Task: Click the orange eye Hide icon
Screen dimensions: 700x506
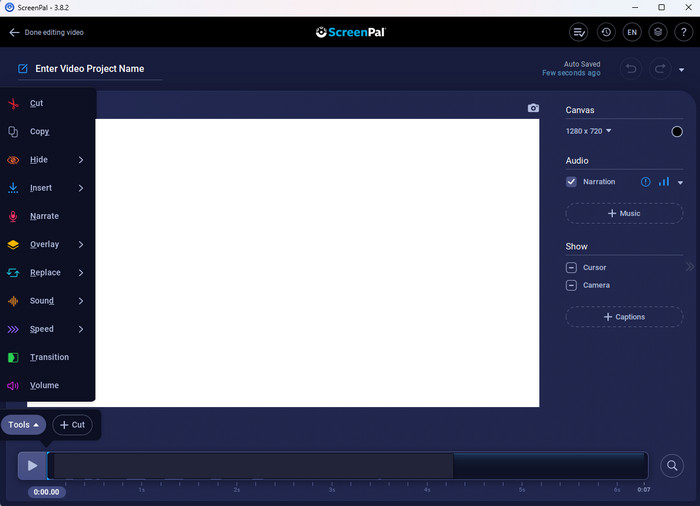Action: coord(13,160)
